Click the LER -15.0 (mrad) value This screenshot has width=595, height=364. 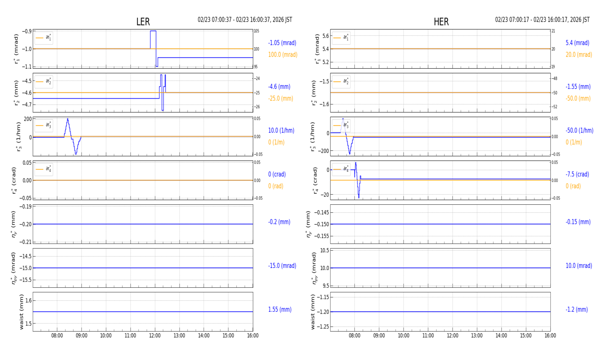click(282, 266)
